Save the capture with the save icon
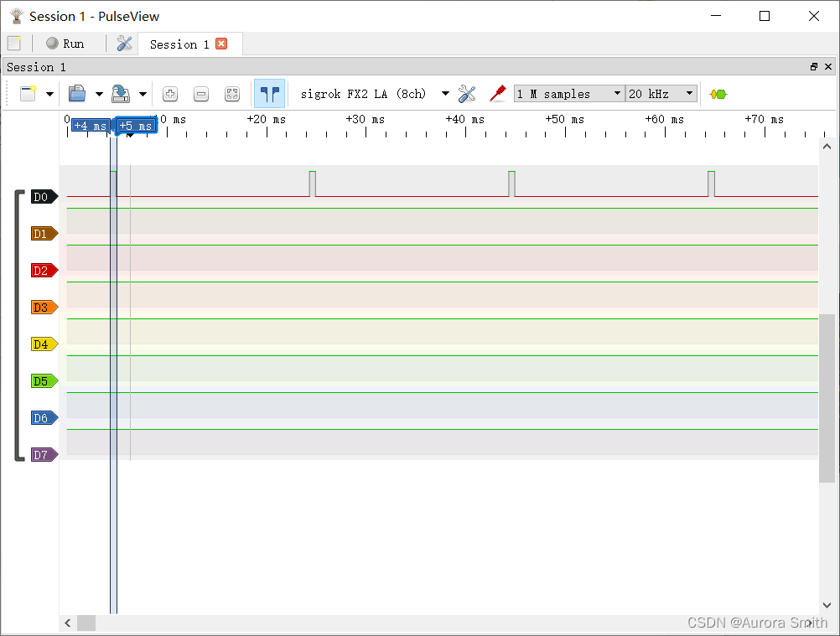840x636 pixels. [x=121, y=94]
